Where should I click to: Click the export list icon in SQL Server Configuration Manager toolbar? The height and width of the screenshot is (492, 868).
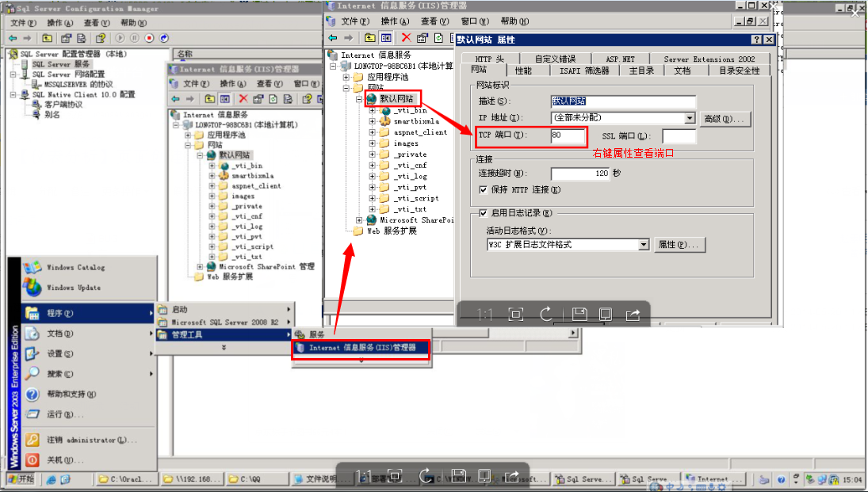[x=82, y=38]
